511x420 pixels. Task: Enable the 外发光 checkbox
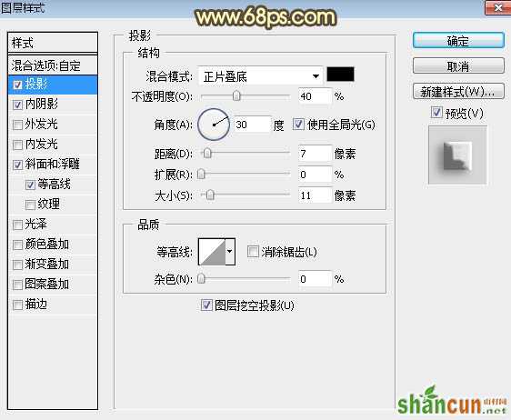(x=17, y=125)
